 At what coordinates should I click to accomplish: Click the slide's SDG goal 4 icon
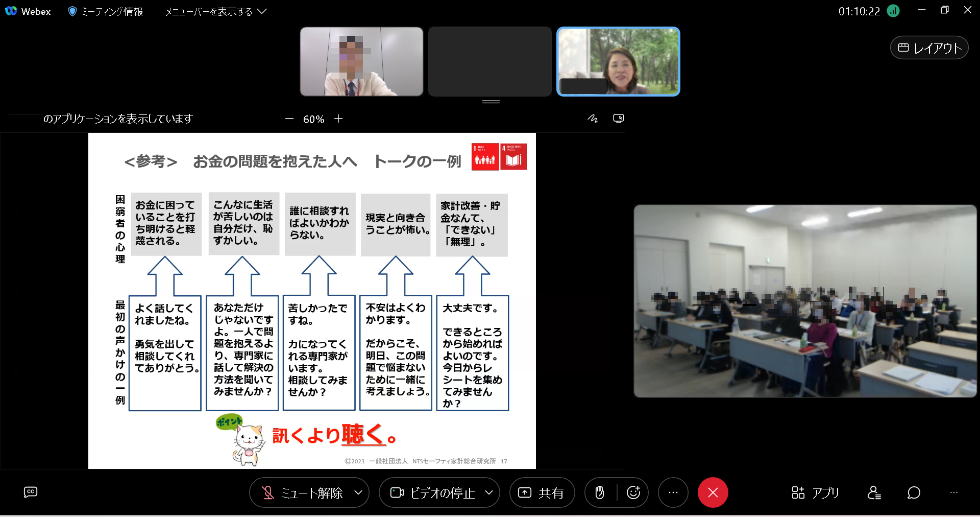[513, 157]
